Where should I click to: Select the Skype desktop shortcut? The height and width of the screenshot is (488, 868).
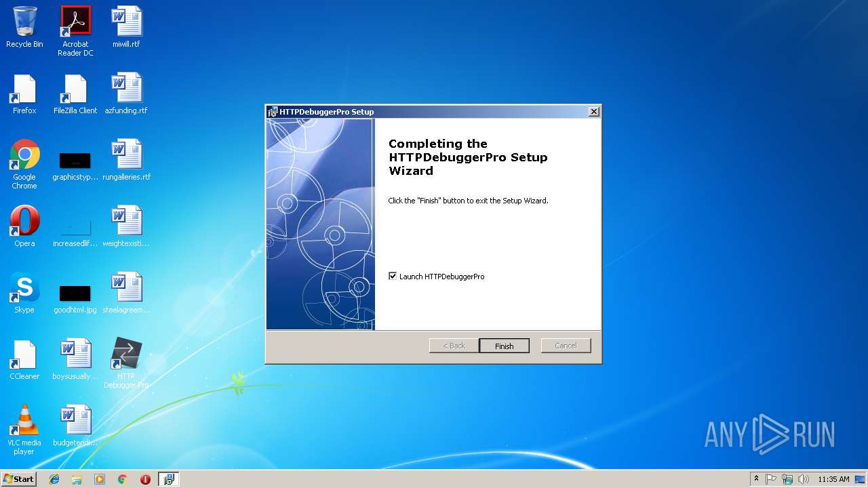pos(24,293)
